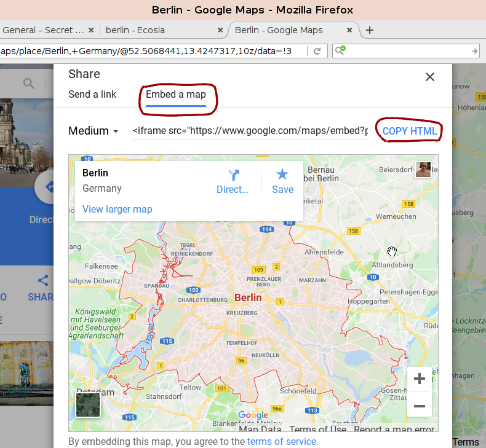
Task: Zoom in on the embedded map
Action: click(419, 379)
